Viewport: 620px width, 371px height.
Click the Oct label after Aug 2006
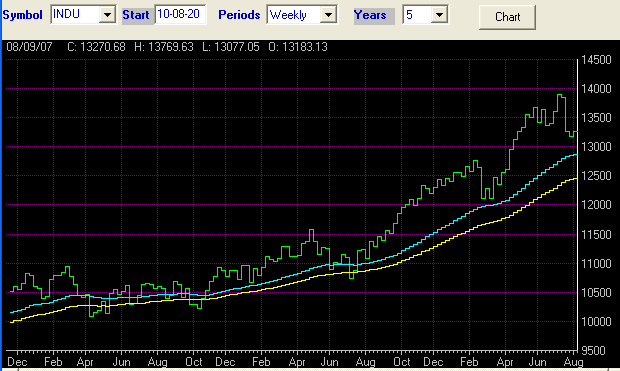click(402, 362)
